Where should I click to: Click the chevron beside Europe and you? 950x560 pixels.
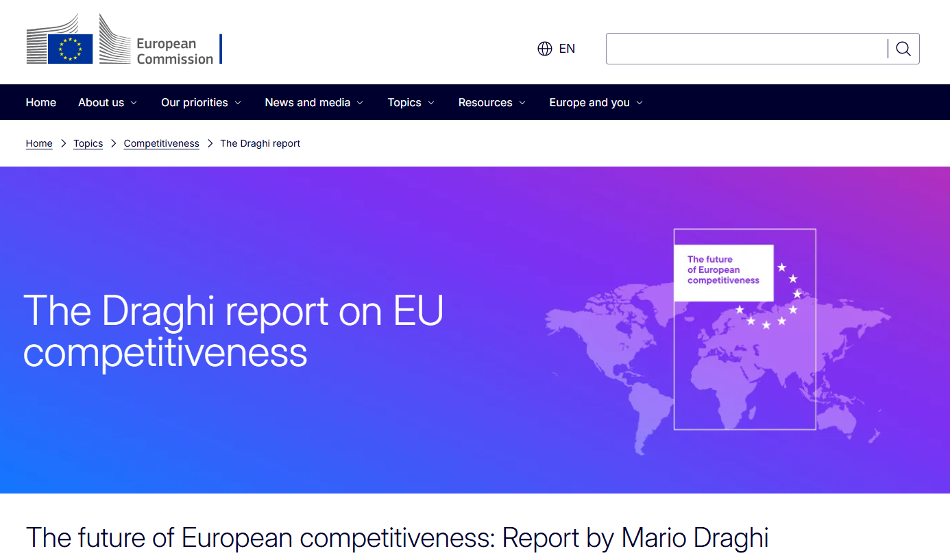click(640, 103)
